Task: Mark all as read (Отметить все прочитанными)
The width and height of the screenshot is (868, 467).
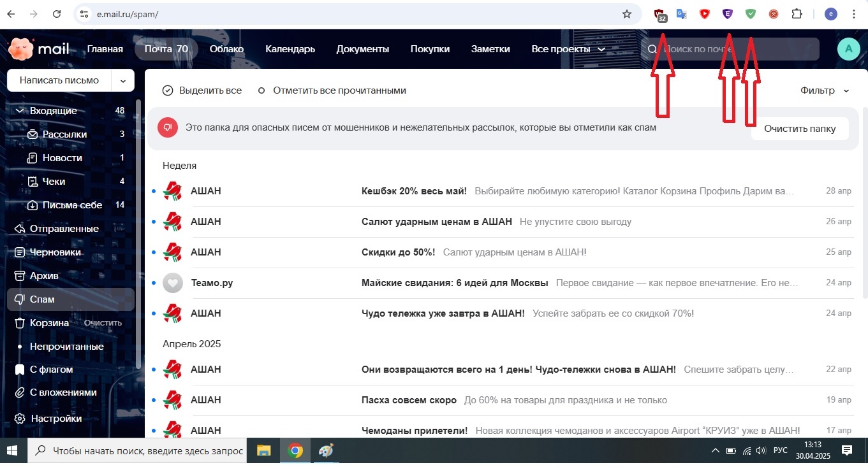Action: (x=332, y=90)
